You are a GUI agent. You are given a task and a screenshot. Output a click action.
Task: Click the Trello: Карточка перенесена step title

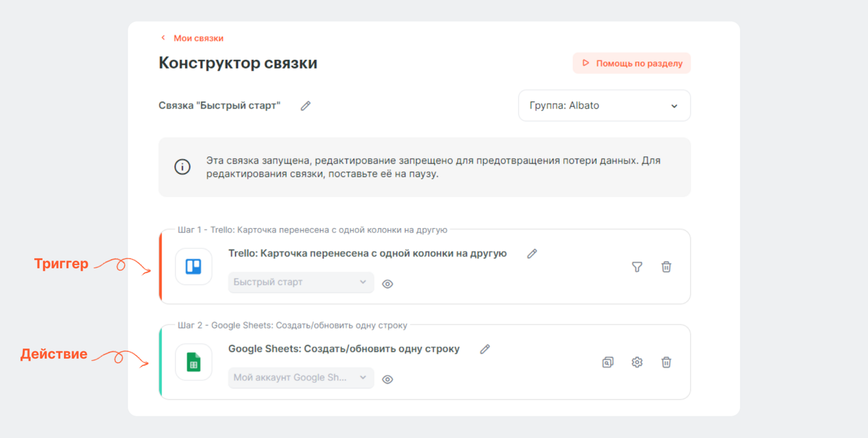(x=367, y=254)
